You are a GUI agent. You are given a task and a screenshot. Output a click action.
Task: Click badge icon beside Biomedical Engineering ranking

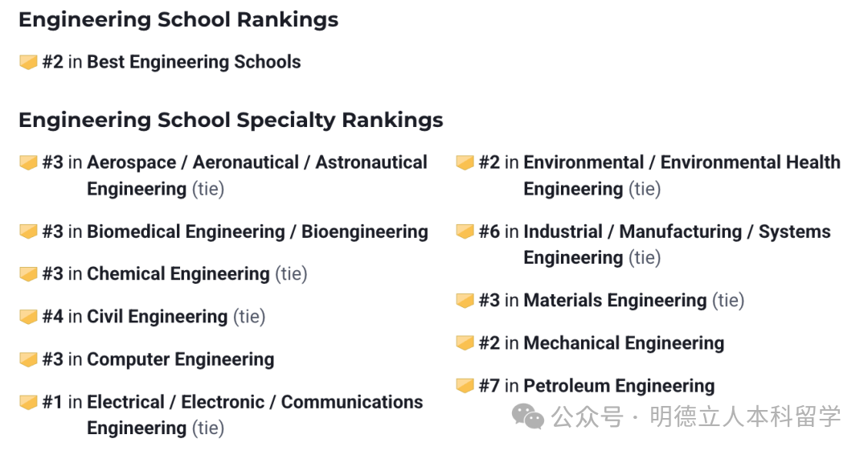(x=28, y=231)
